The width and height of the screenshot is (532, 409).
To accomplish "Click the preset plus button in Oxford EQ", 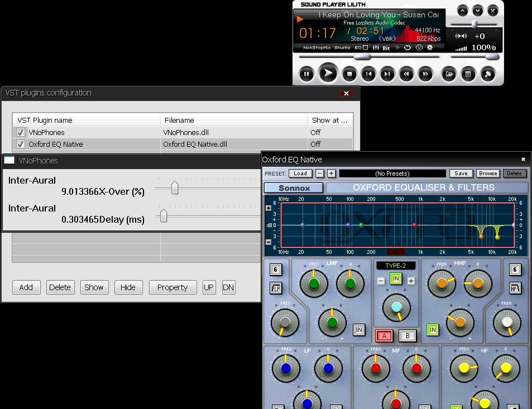I will 332,174.
